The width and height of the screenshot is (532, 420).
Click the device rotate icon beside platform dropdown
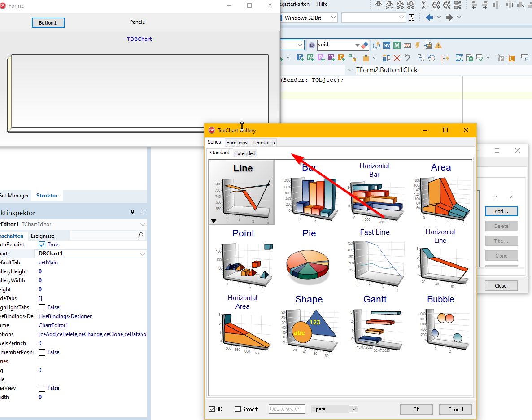coord(411,17)
